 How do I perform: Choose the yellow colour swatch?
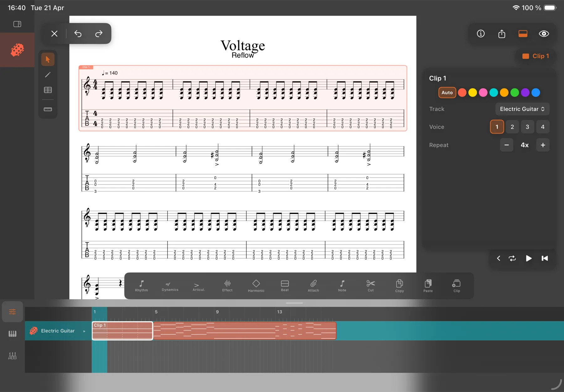coord(473,92)
